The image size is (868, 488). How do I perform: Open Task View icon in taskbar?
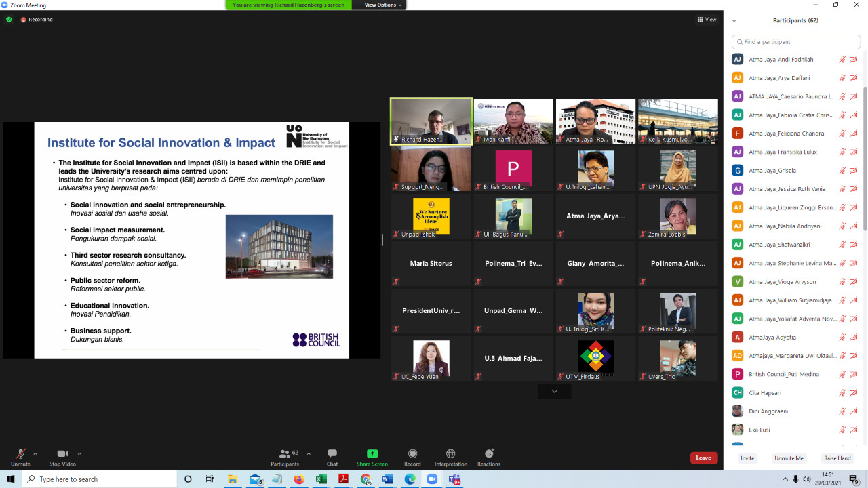[210, 479]
